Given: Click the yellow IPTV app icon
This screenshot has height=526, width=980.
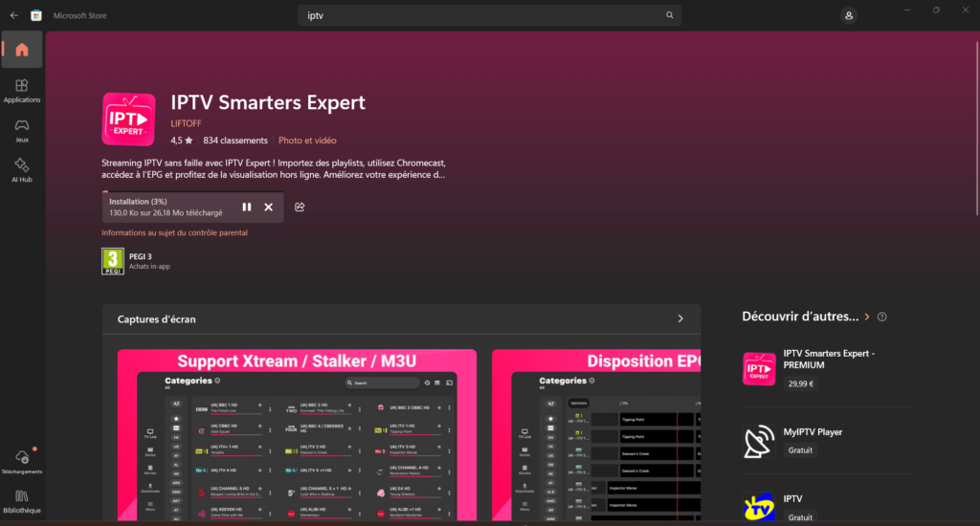Looking at the screenshot, I should coord(759,507).
